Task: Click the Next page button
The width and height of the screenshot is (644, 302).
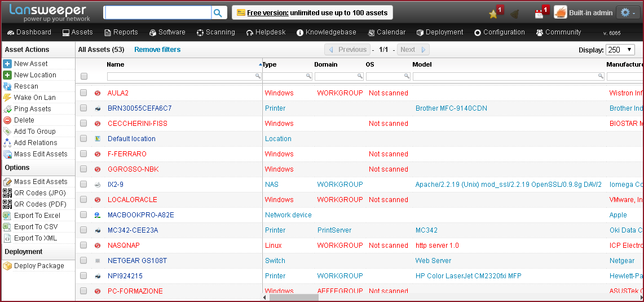Action: (413, 50)
